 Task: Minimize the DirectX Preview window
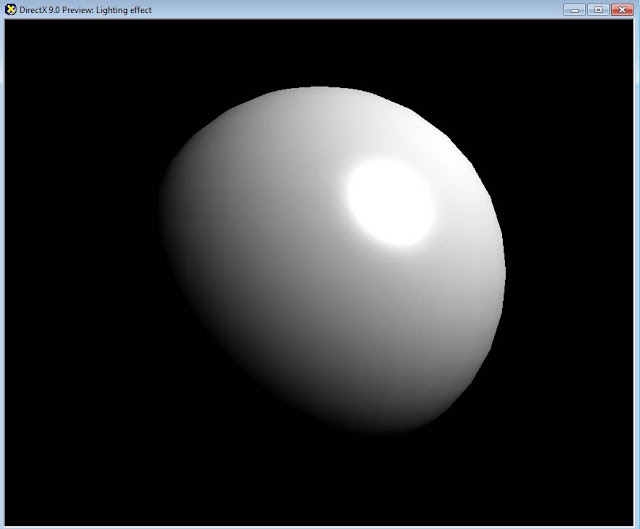tap(574, 10)
